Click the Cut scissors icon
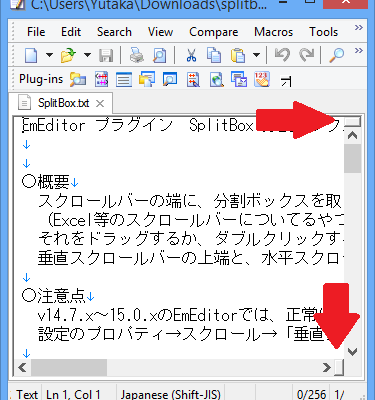The width and height of the screenshot is (375, 400). pos(191,55)
